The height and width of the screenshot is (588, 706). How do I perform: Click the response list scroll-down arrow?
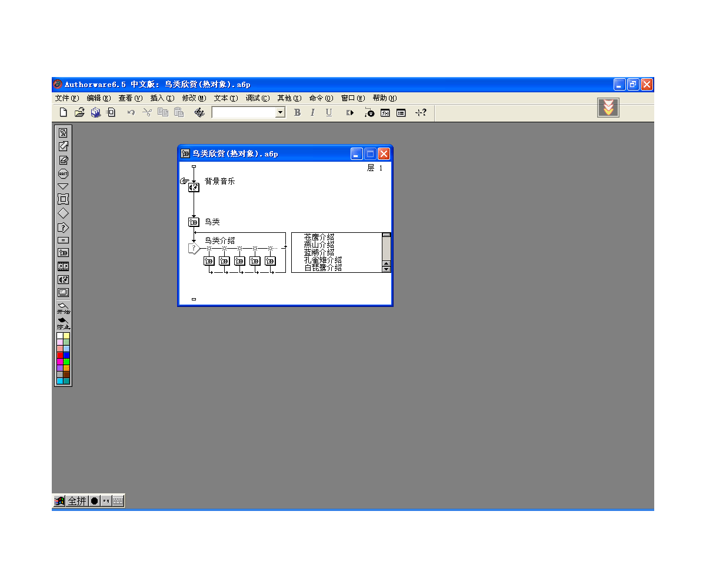[x=387, y=269]
